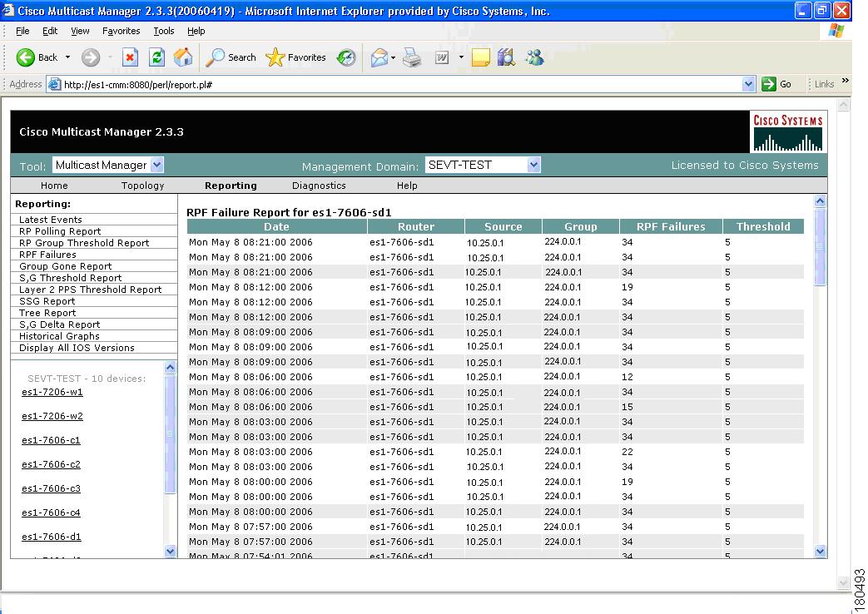
Task: Select device es1-7606-c3
Action: [51, 489]
